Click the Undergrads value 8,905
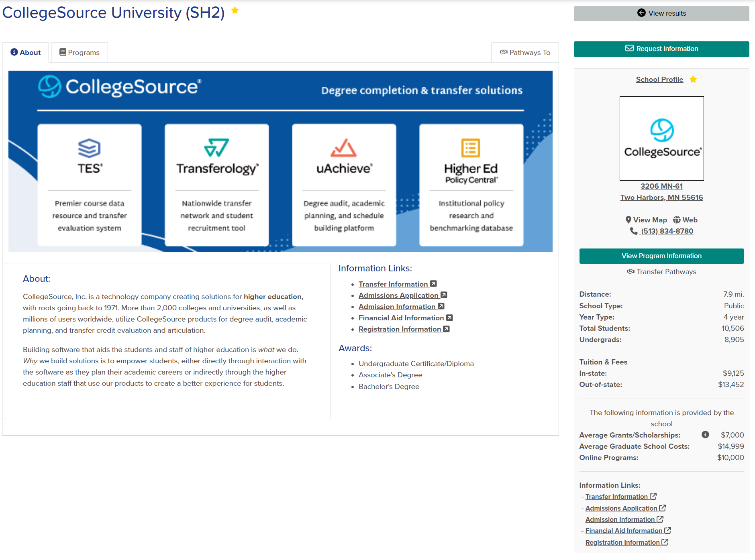Viewport: 755px width, 560px height. tap(734, 340)
